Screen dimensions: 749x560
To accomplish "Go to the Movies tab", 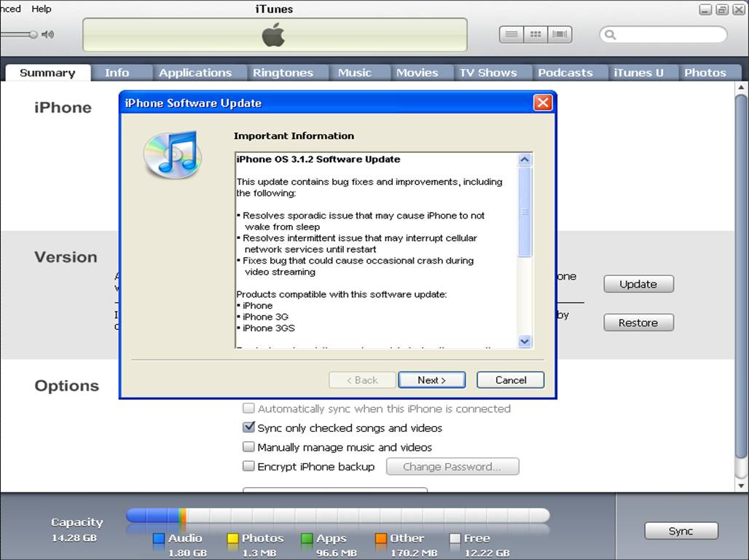I will 417,73.
